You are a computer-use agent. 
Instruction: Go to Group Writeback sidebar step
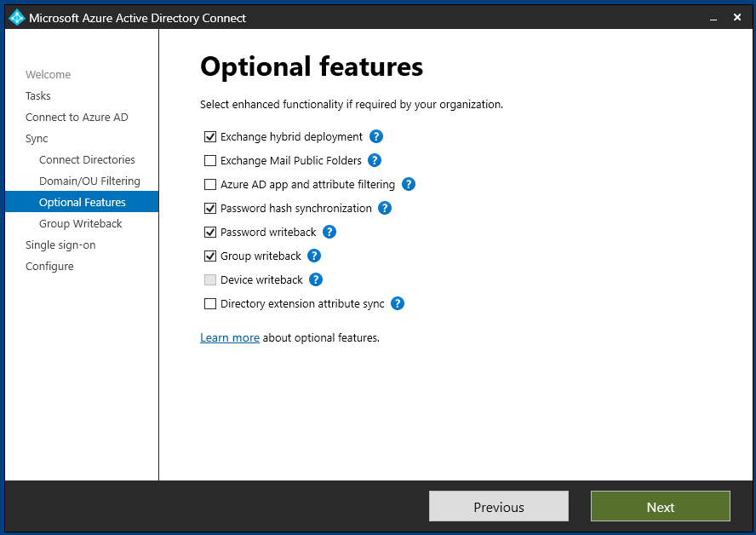81,223
